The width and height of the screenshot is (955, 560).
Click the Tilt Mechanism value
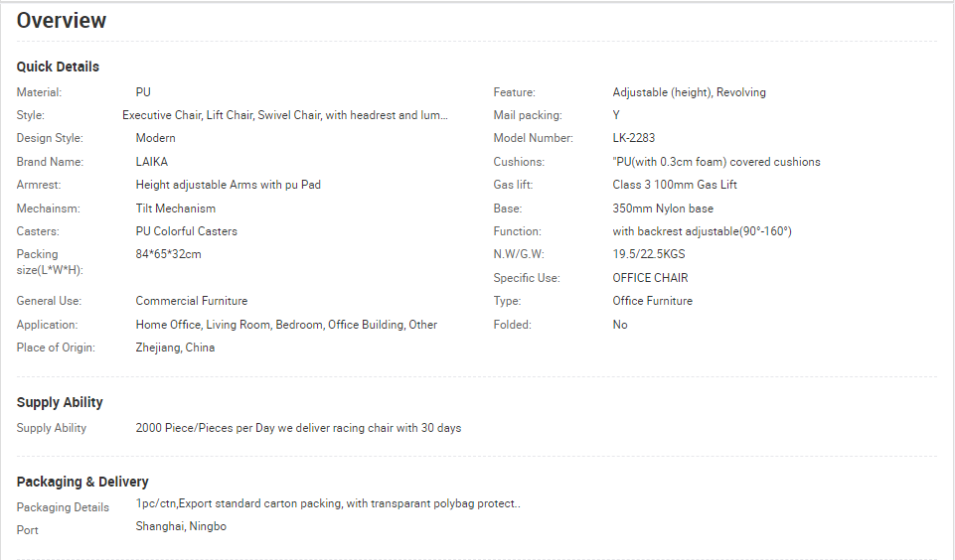(176, 209)
